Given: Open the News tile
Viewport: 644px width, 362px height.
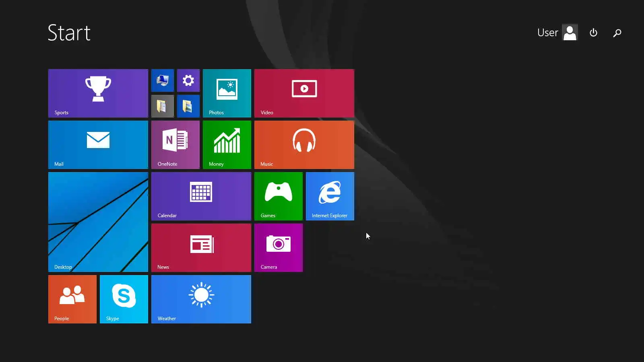Looking at the screenshot, I should (x=201, y=248).
